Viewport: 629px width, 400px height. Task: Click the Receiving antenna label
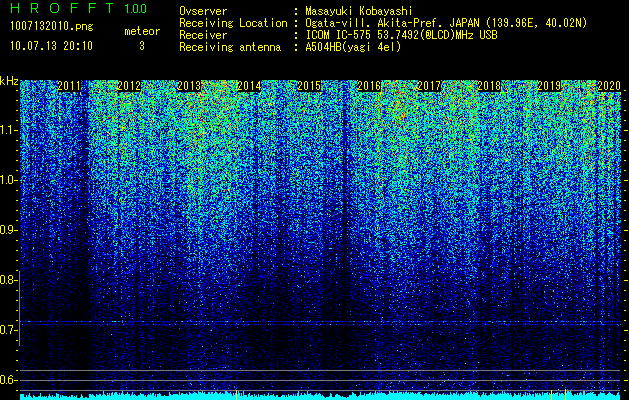[x=230, y=47]
